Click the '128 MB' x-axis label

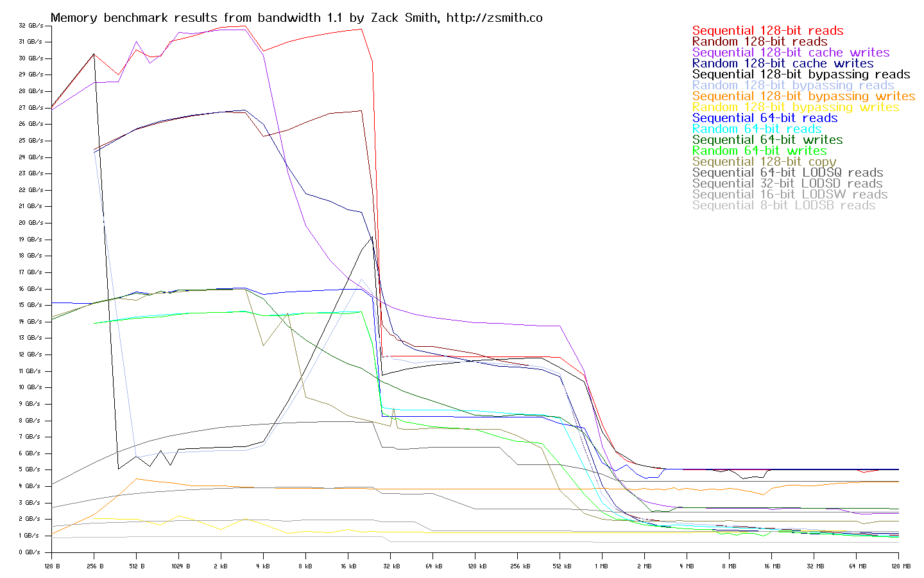900,566
